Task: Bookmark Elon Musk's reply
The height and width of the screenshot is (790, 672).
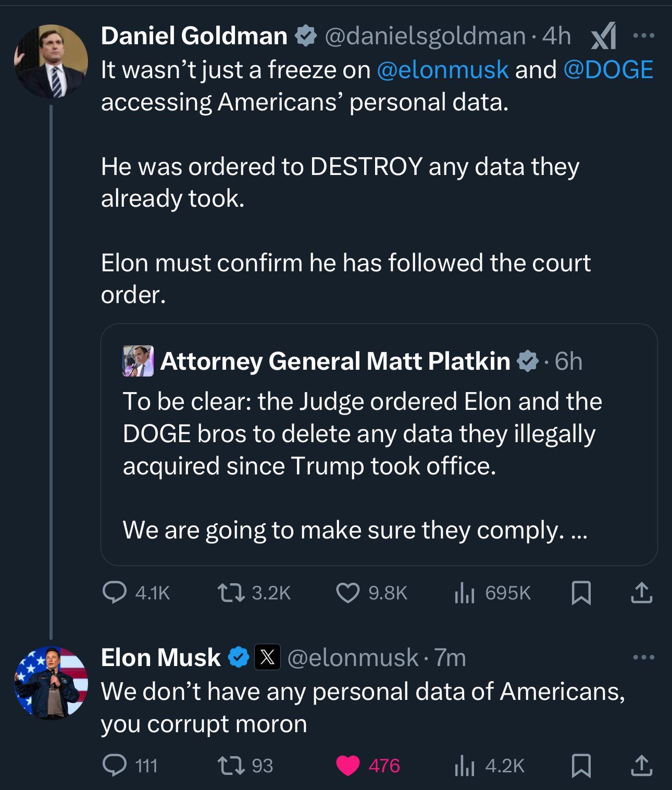Action: [x=581, y=766]
